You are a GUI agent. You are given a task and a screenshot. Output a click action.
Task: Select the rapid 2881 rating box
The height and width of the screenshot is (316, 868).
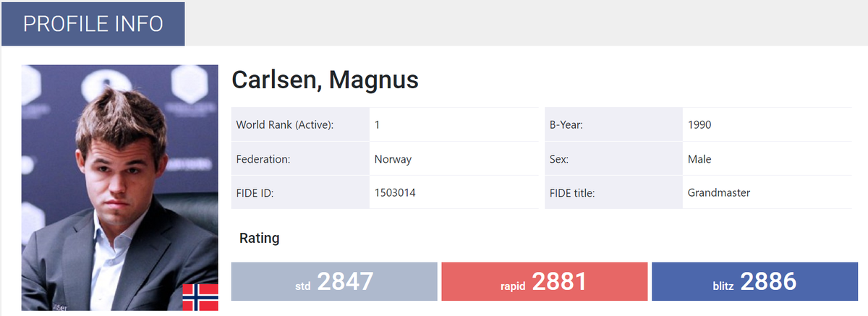(545, 281)
